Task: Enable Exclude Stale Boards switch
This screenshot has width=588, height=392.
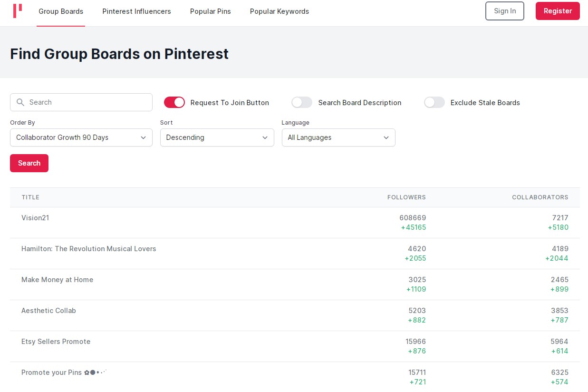Action: point(434,102)
